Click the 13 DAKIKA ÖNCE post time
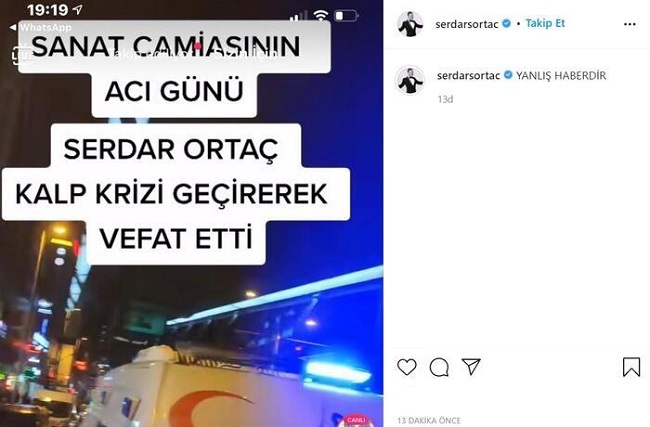Screen dimensions: 650x427 (x=429, y=420)
